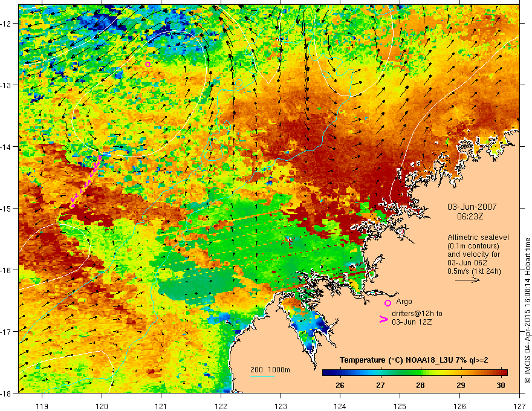Click the colorbar tick label '27'

pyautogui.click(x=380, y=385)
